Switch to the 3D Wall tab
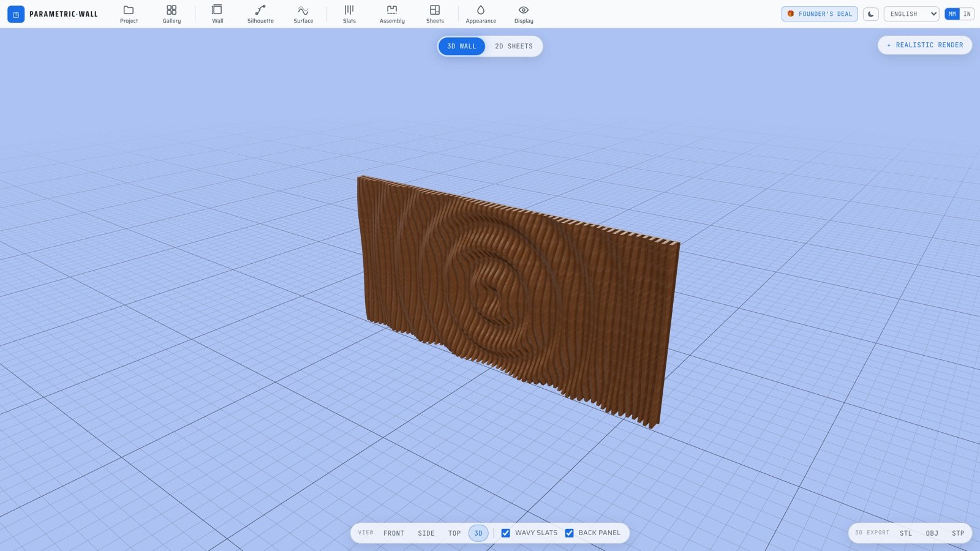The width and height of the screenshot is (980, 551). point(462,47)
